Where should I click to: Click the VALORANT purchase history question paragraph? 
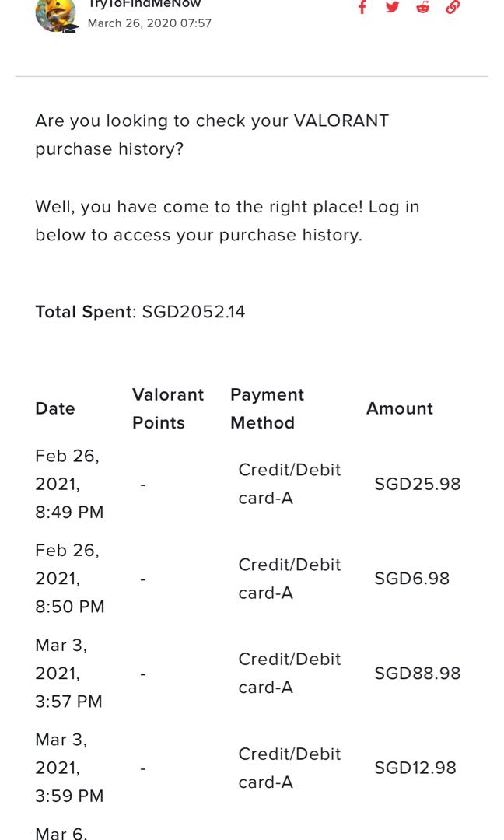(x=212, y=135)
